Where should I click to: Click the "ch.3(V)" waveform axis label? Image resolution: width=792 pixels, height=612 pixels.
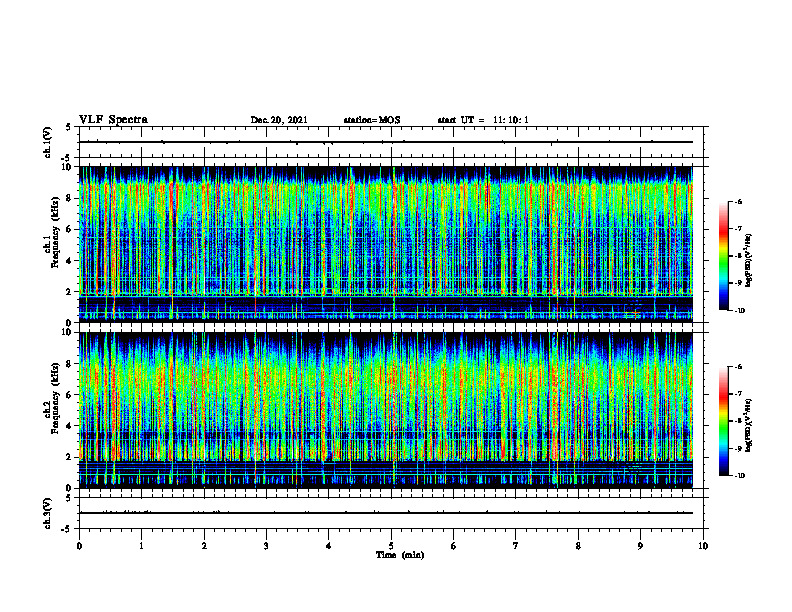pos(47,513)
